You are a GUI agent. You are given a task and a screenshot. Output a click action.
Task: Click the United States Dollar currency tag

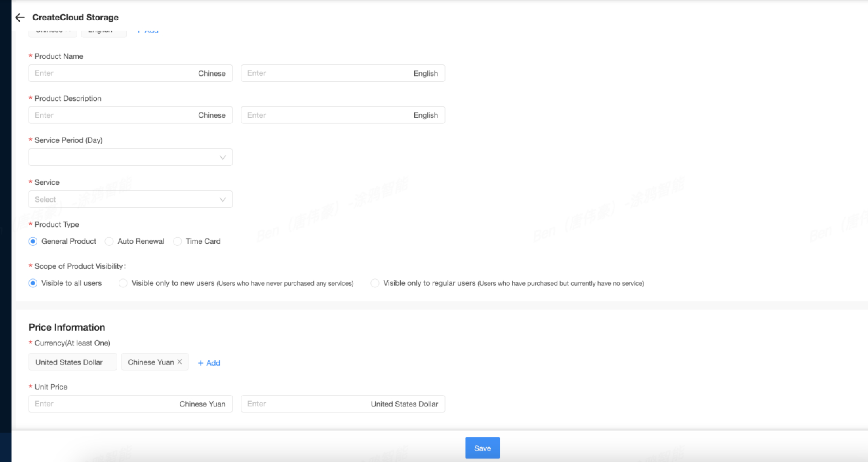coord(73,362)
